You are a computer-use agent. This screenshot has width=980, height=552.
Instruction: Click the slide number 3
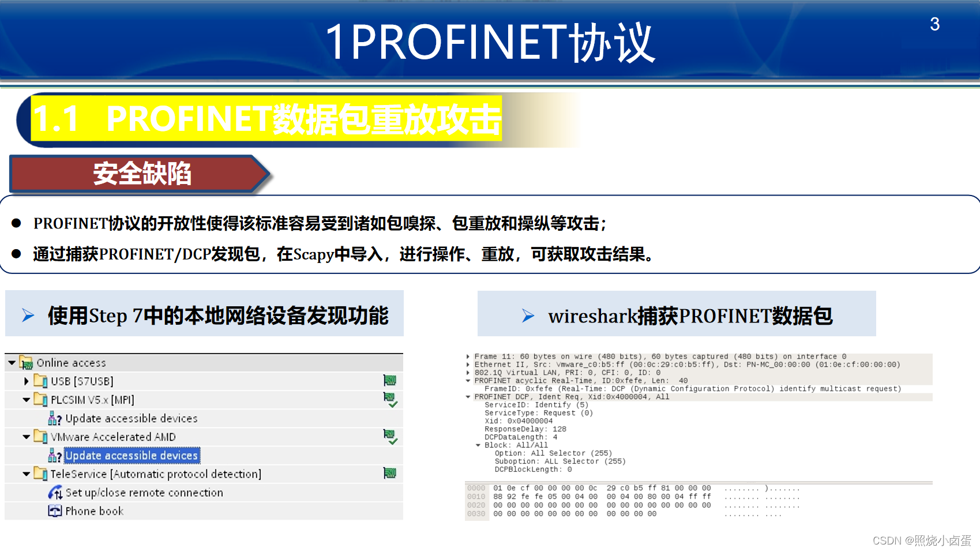pos(935,24)
